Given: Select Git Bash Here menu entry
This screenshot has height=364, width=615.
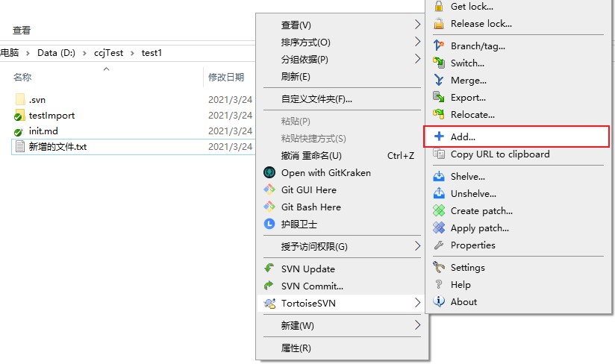Looking at the screenshot, I should click(310, 207).
